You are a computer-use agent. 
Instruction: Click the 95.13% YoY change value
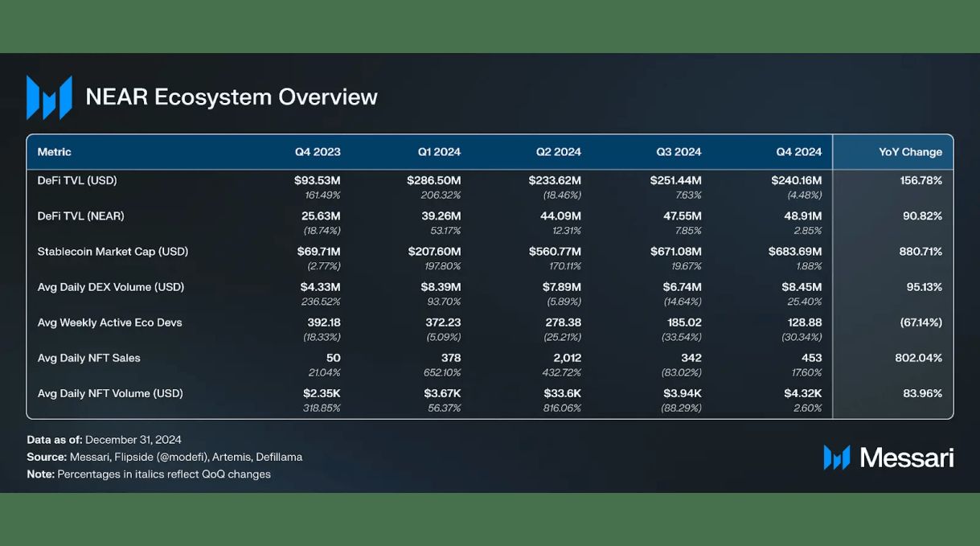[x=924, y=287]
